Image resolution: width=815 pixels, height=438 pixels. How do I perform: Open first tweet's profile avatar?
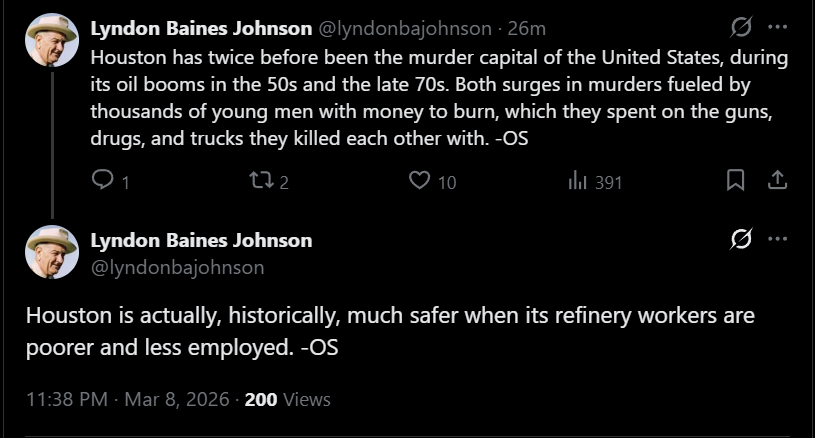(52, 41)
